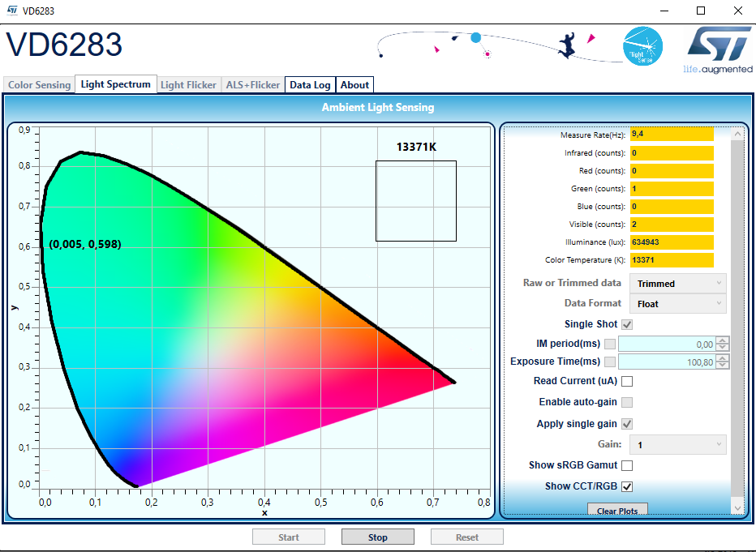The height and width of the screenshot is (552, 756).
Task: Switch to the Data Log tab
Action: 310,85
